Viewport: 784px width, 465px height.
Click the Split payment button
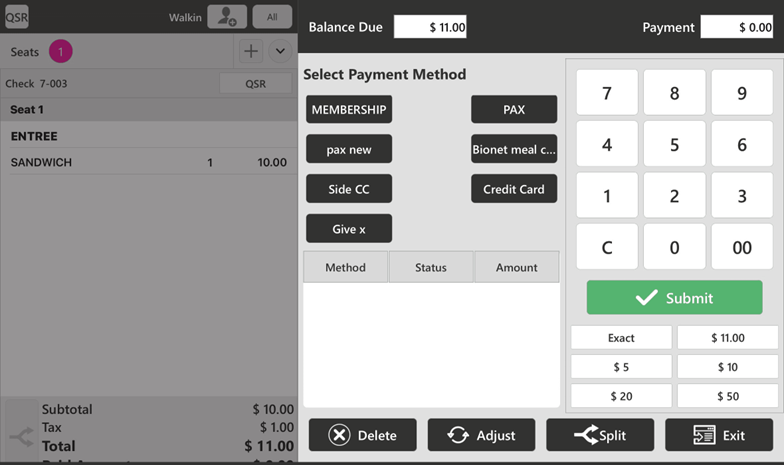click(x=600, y=435)
